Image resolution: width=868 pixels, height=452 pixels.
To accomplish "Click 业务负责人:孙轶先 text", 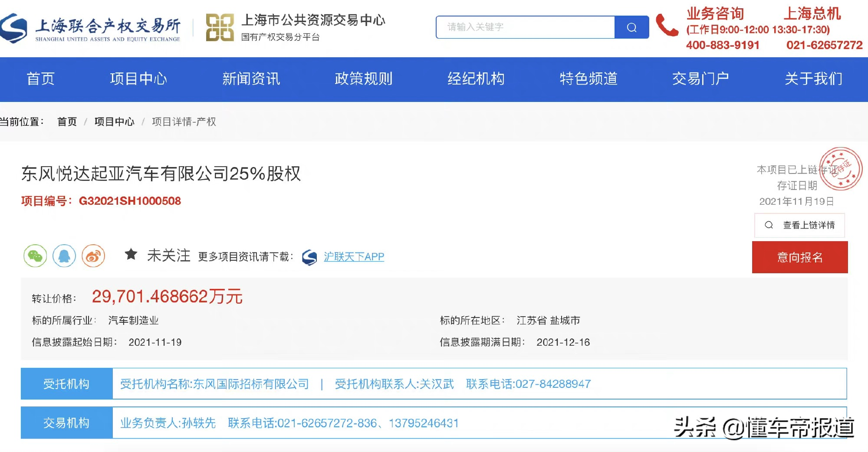I will 168,423.
